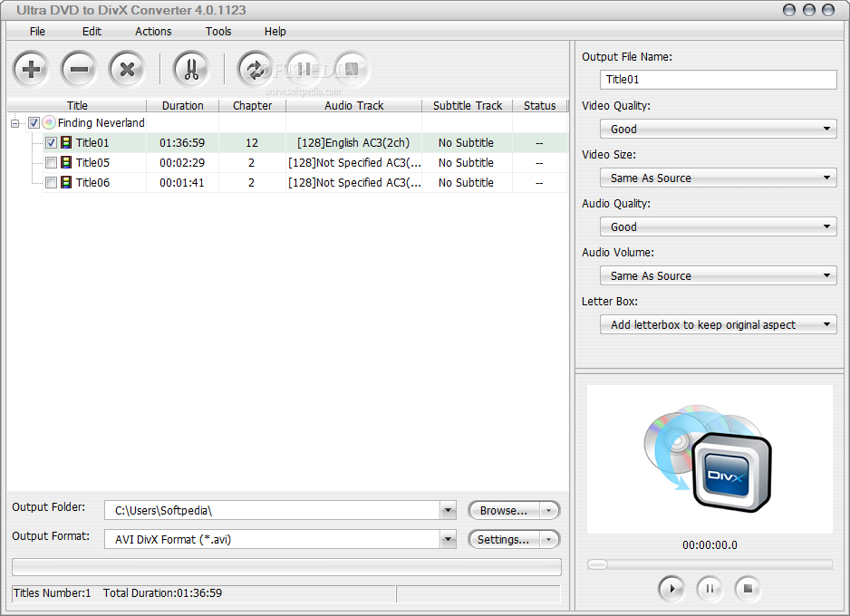Click the toolbar pause conversion button
The image size is (850, 616).
pos(304,69)
